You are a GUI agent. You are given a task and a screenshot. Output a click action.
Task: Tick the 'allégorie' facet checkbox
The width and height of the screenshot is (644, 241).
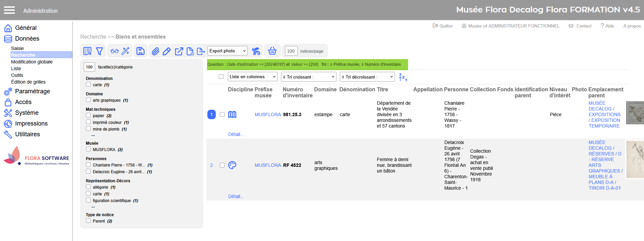click(88, 187)
